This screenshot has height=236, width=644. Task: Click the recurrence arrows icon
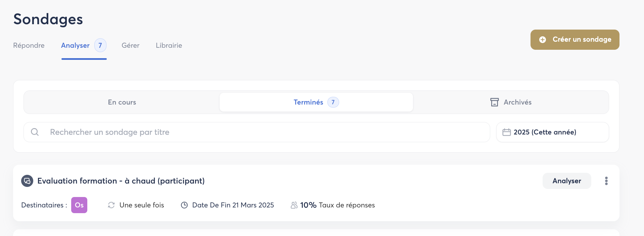[111, 205]
